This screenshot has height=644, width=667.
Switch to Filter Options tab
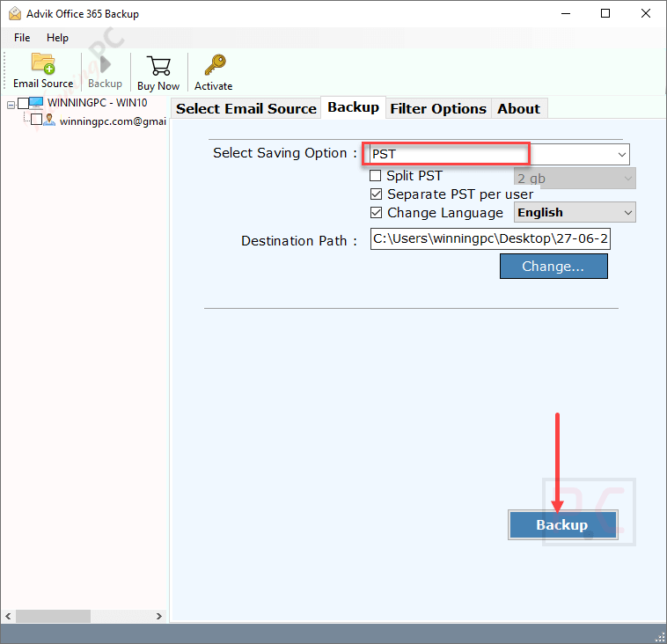click(438, 109)
